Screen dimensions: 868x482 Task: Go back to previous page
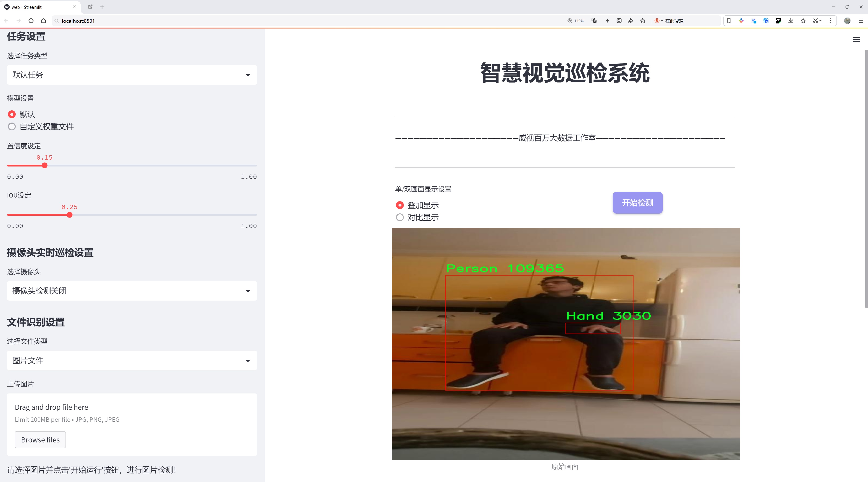6,20
